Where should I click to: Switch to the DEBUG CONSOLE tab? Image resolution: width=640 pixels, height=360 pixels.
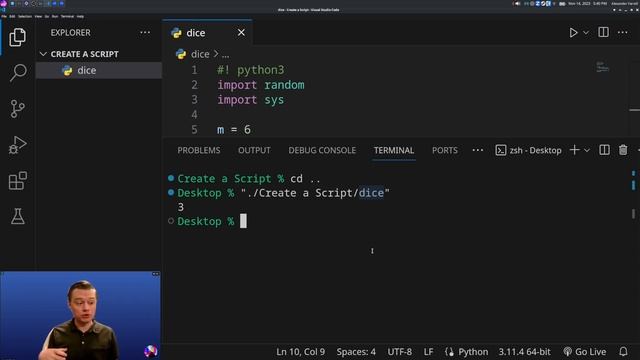(322, 150)
